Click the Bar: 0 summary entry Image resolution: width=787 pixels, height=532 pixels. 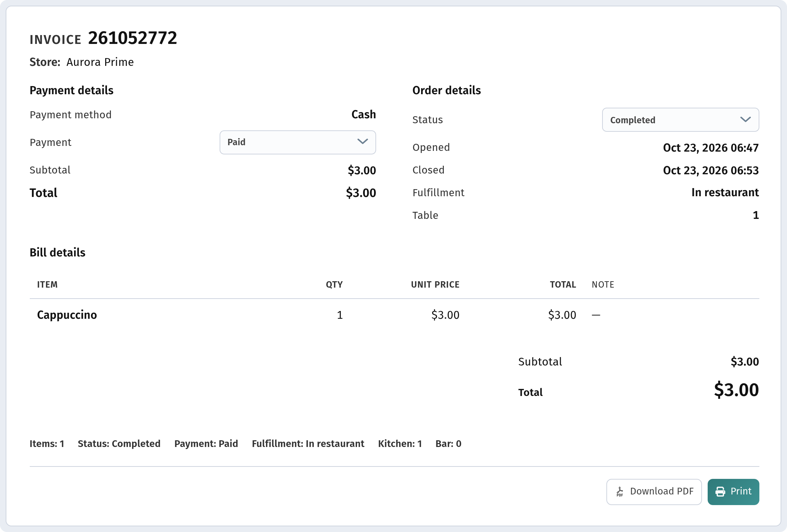tap(448, 443)
